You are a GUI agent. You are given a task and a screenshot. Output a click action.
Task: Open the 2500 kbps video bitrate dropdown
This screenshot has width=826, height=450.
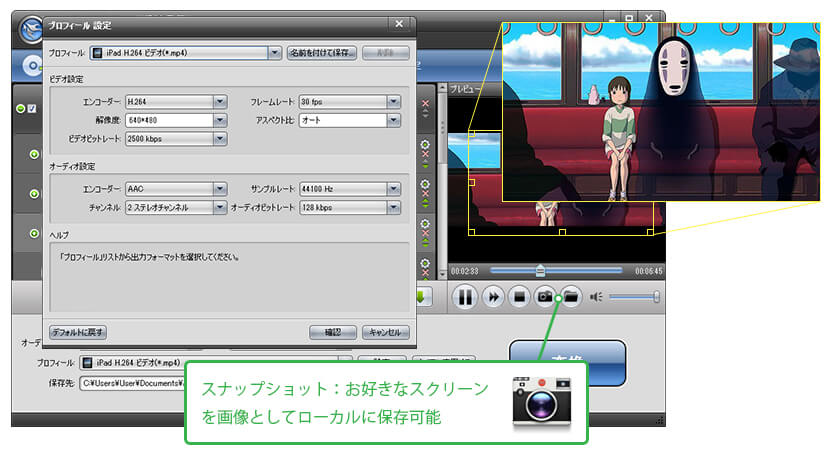coord(220,139)
